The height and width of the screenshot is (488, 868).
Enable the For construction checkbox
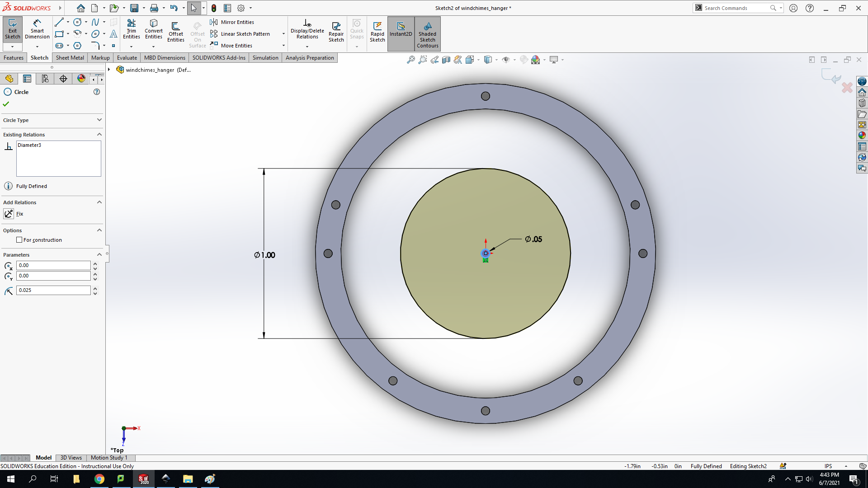point(19,240)
